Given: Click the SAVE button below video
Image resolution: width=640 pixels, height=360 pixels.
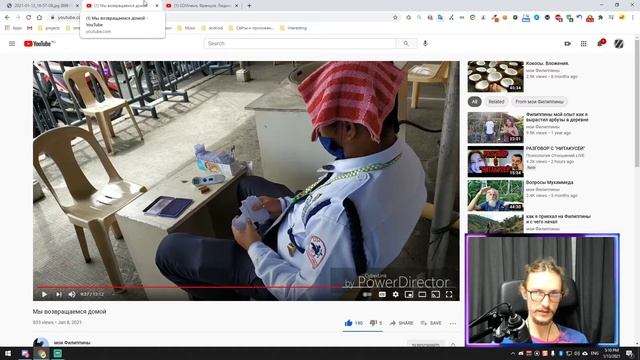Looking at the screenshot, I should pos(431,323).
